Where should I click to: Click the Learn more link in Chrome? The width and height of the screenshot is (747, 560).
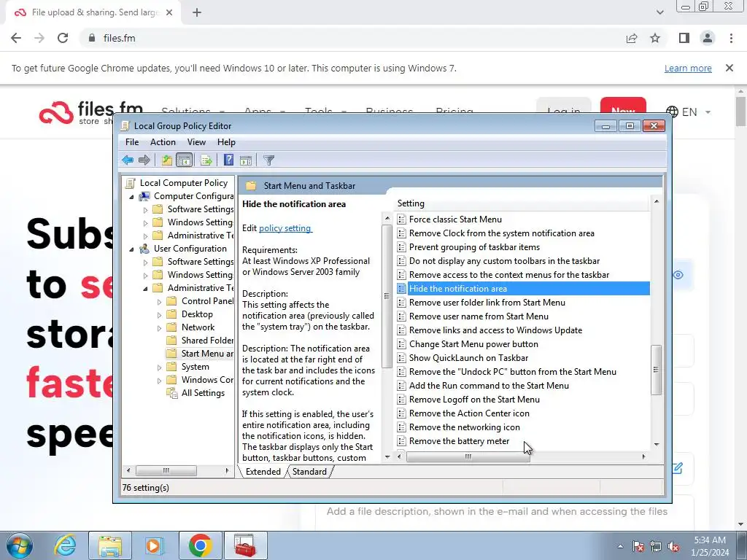pyautogui.click(x=688, y=68)
